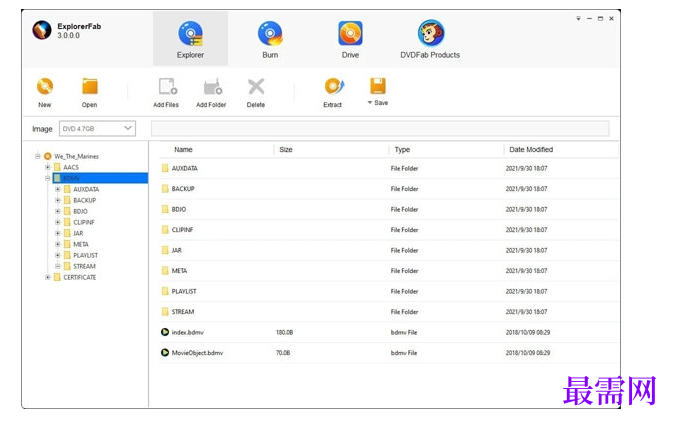Screen dimensions: 675x422
Task: Click META folder icon in file list
Action: tap(165, 270)
